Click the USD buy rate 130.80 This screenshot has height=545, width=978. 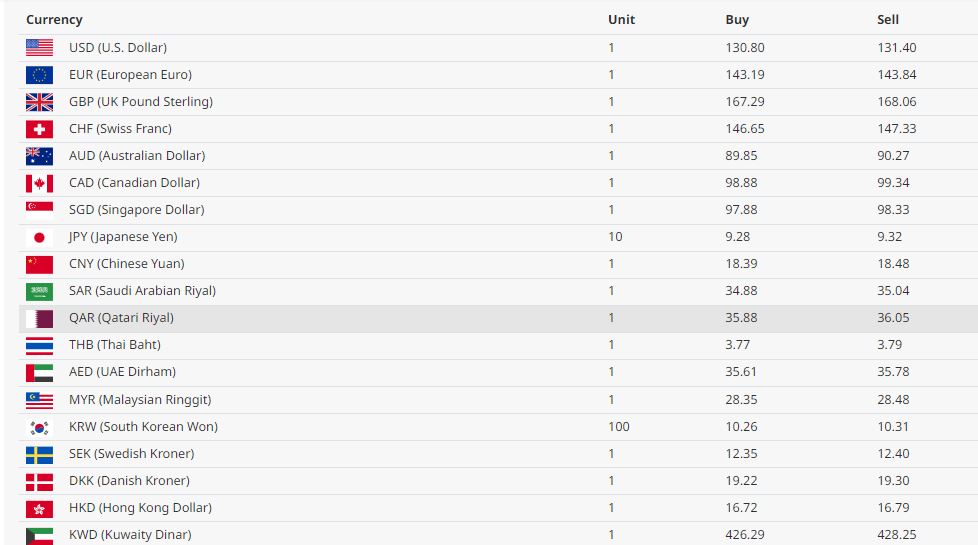coord(745,48)
